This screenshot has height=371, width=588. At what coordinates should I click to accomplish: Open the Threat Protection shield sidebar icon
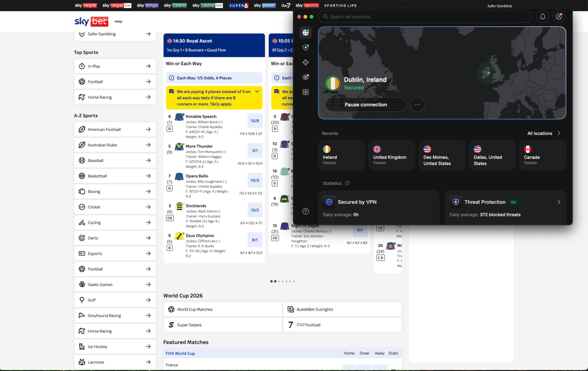[305, 47]
